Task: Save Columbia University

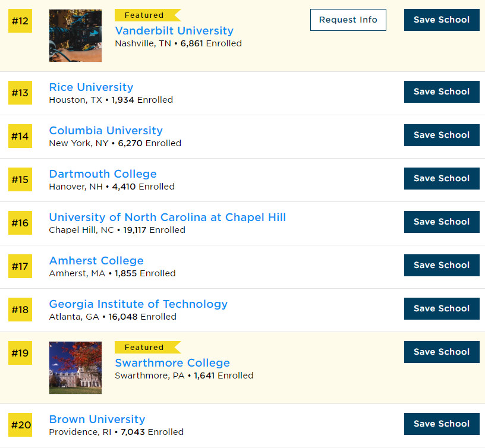Action: coord(442,135)
